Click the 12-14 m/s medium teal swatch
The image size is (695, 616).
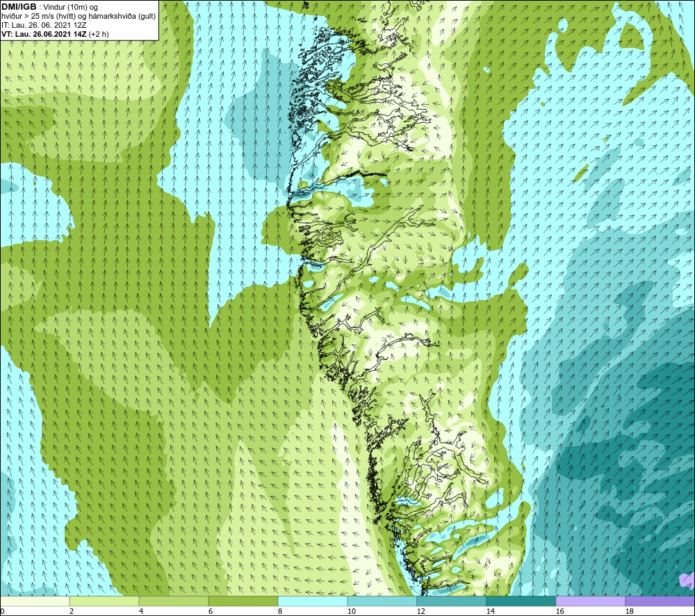click(x=451, y=601)
